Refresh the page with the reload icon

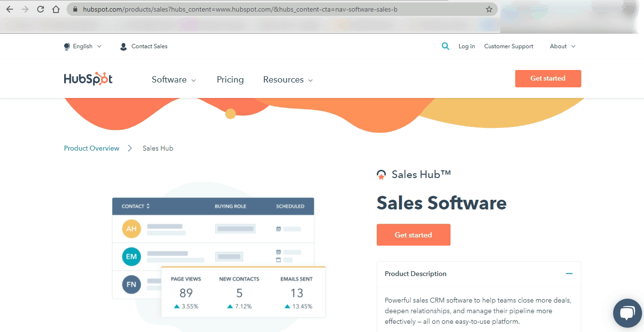coord(40,9)
